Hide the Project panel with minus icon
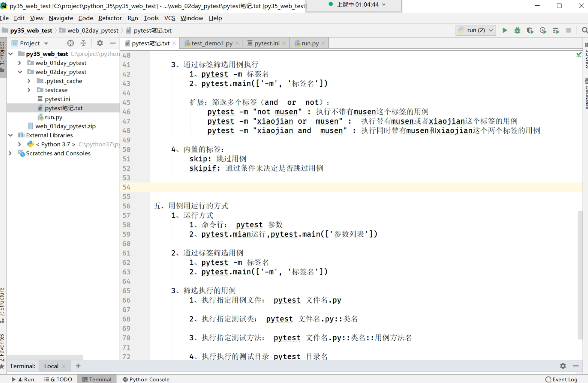The height and width of the screenshot is (383, 588). tap(113, 43)
